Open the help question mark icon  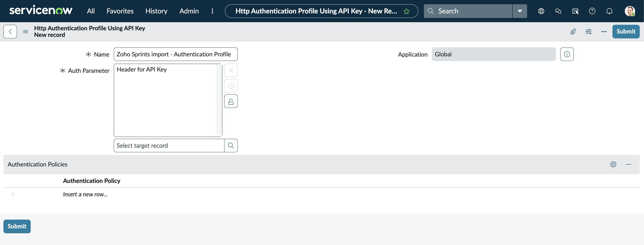(592, 11)
